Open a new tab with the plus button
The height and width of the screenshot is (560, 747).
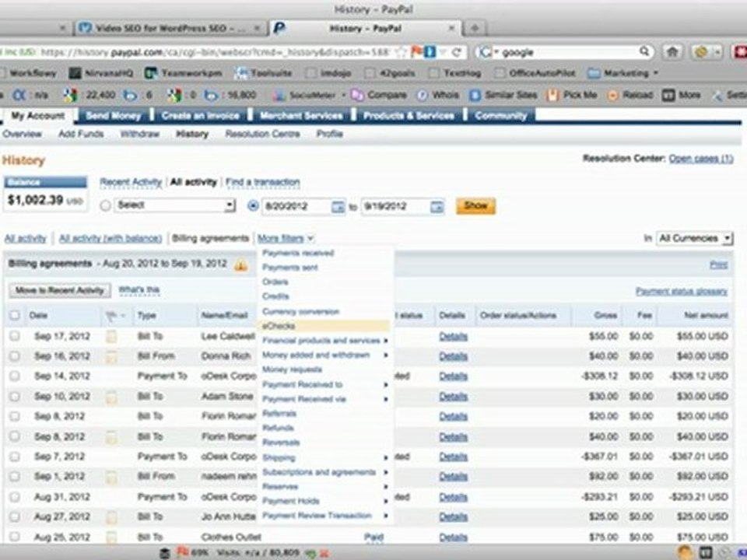[x=475, y=28]
